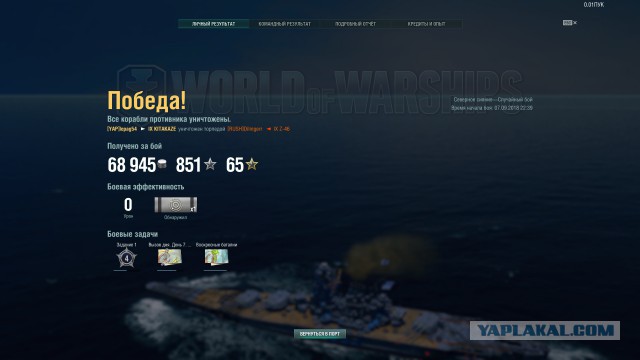
Task: Click the orange enemy player name
Action: 245,129
